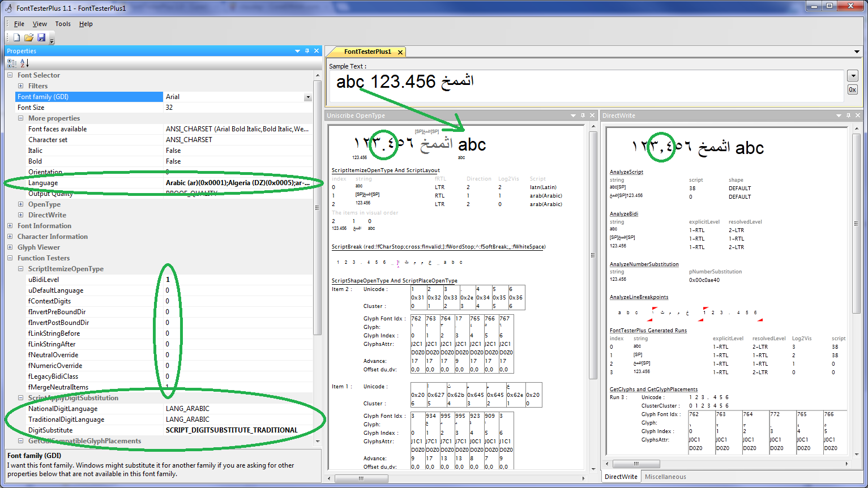Select the Bold property row
Viewport: 868px width, 488px height.
click(x=164, y=161)
